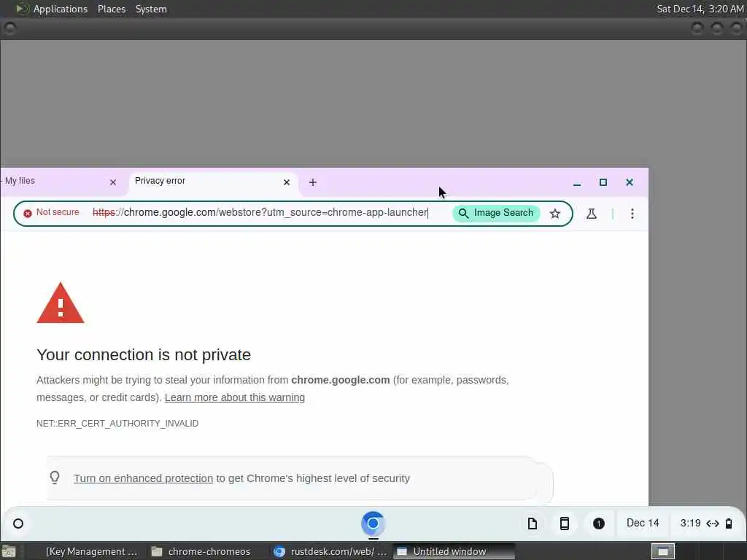Image resolution: width=747 pixels, height=560 pixels.
Task: Switch to the My files tab
Action: pos(57,182)
